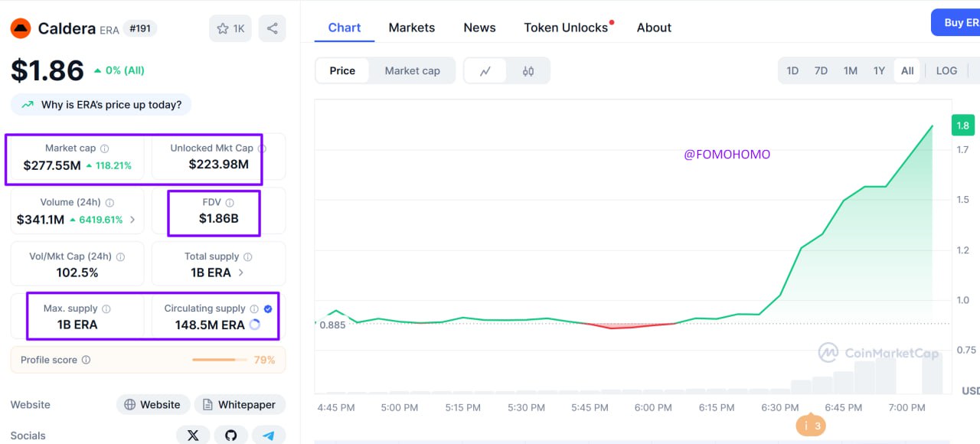Open the Website link button

point(152,405)
